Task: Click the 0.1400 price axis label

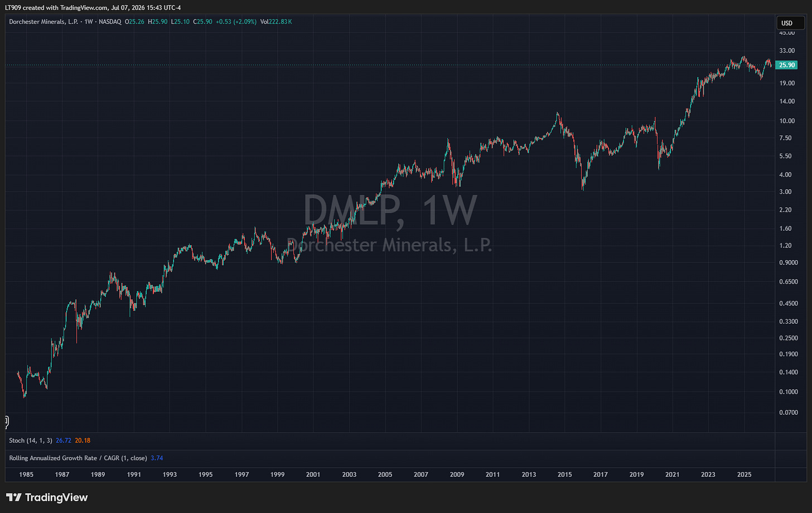Action: coord(789,372)
